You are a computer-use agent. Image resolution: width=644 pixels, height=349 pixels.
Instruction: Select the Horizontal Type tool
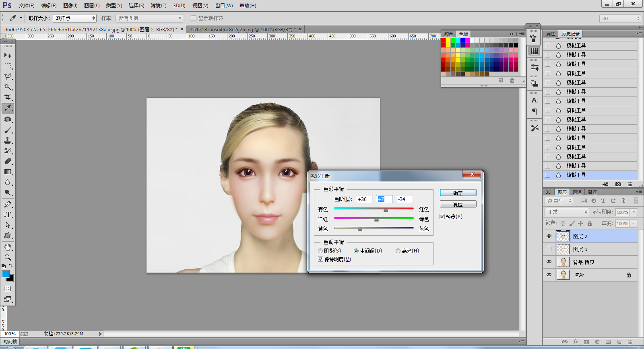(8, 215)
